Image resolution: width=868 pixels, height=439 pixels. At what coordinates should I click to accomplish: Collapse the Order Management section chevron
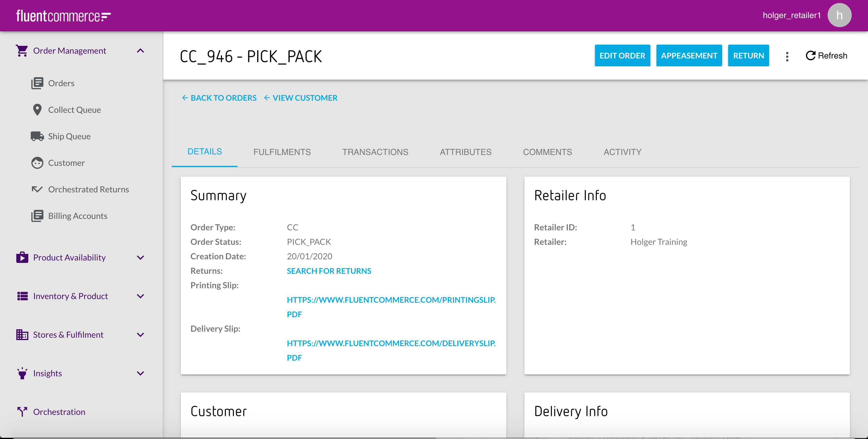140,51
